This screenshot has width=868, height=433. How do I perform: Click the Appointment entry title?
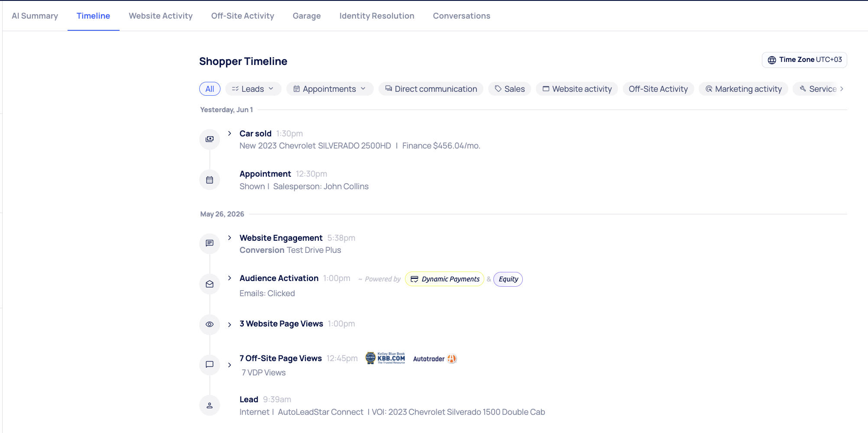[x=265, y=174]
